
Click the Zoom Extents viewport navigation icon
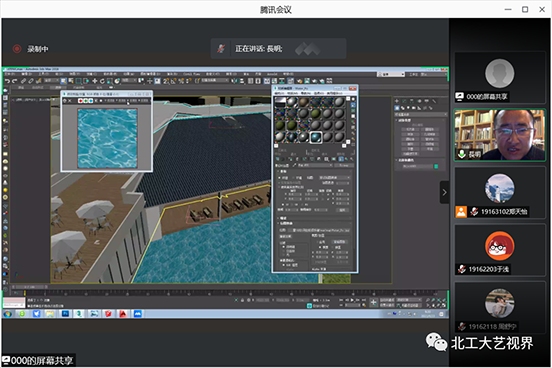pos(439,300)
